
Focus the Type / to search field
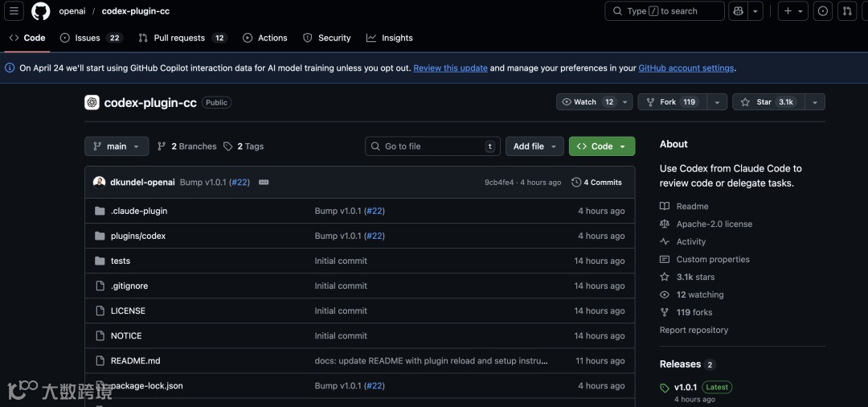coord(665,11)
